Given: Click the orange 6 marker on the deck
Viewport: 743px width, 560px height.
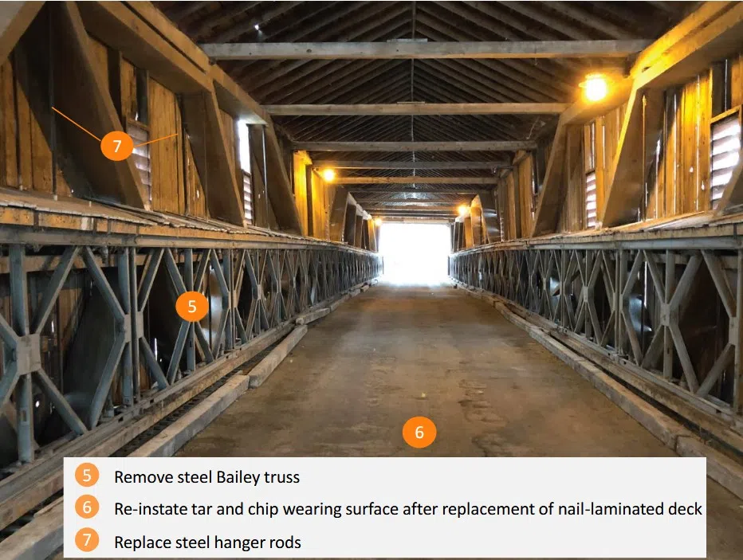Looking at the screenshot, I should (x=419, y=432).
